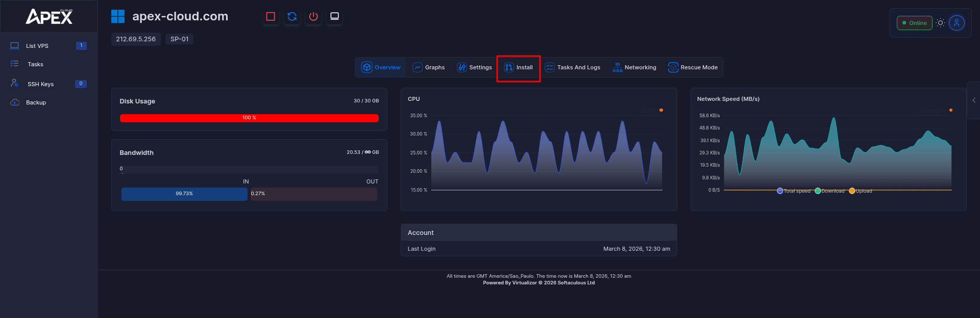Viewport: 980px width, 318px height.
Task: Click the APEX Cloud logo
Action: click(x=49, y=17)
